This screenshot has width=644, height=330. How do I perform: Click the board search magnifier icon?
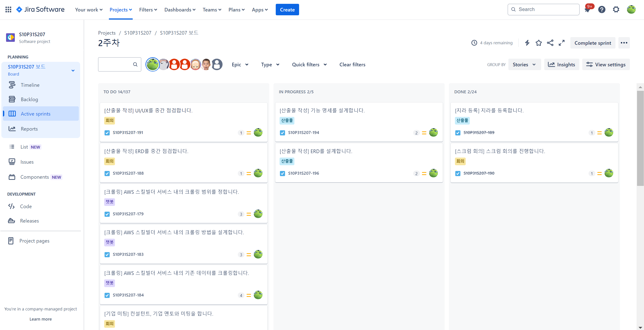(135, 65)
